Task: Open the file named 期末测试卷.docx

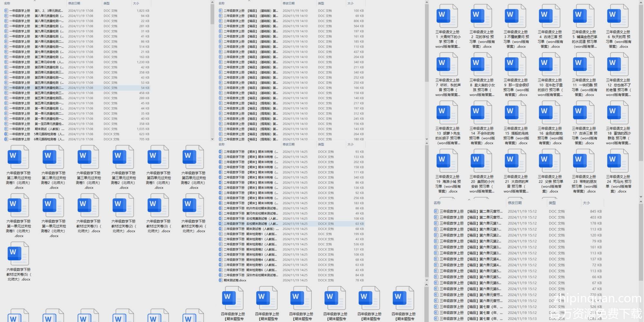Action: click(235, 280)
